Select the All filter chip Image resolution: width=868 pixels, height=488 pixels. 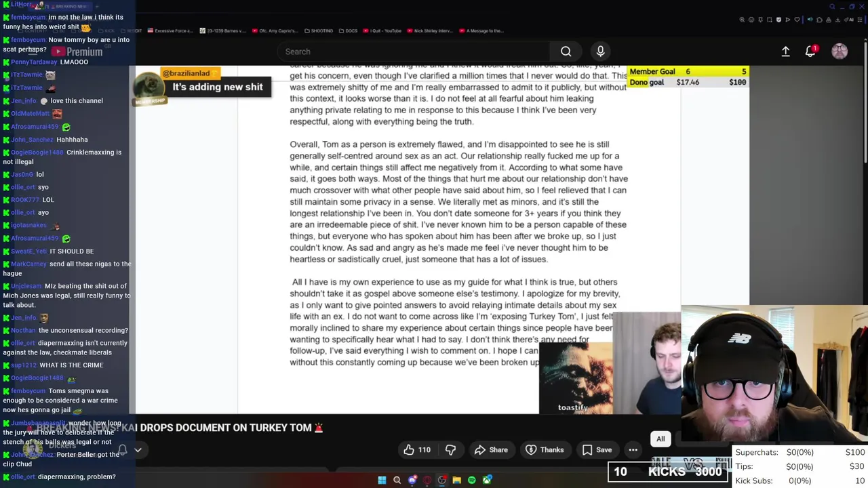(660, 439)
